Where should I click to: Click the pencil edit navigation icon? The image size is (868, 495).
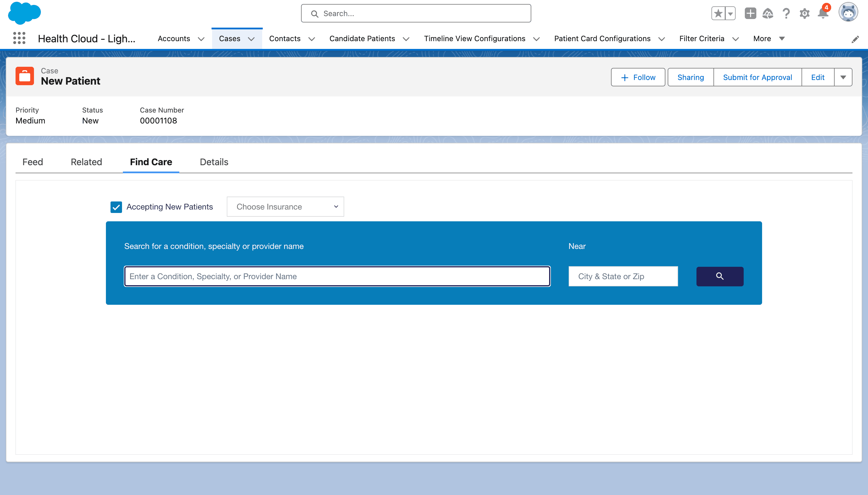[855, 39]
